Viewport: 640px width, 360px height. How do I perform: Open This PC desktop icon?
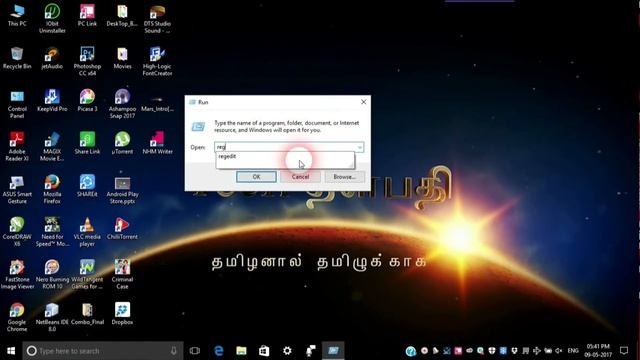17,16
